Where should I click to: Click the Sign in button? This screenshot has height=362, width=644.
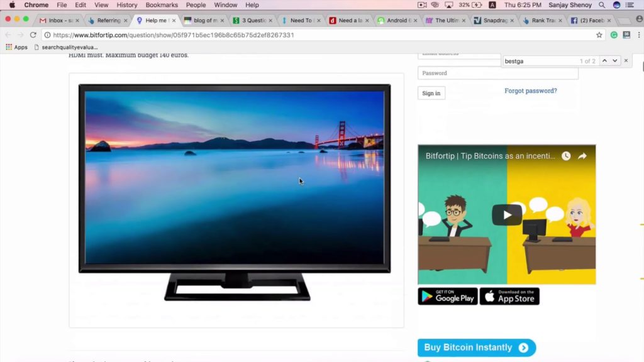[431, 93]
